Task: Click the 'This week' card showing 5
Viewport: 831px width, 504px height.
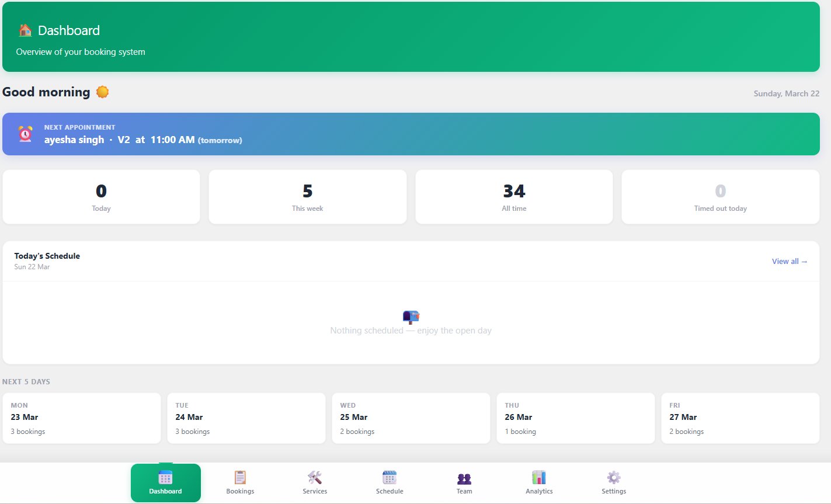Action: point(307,197)
